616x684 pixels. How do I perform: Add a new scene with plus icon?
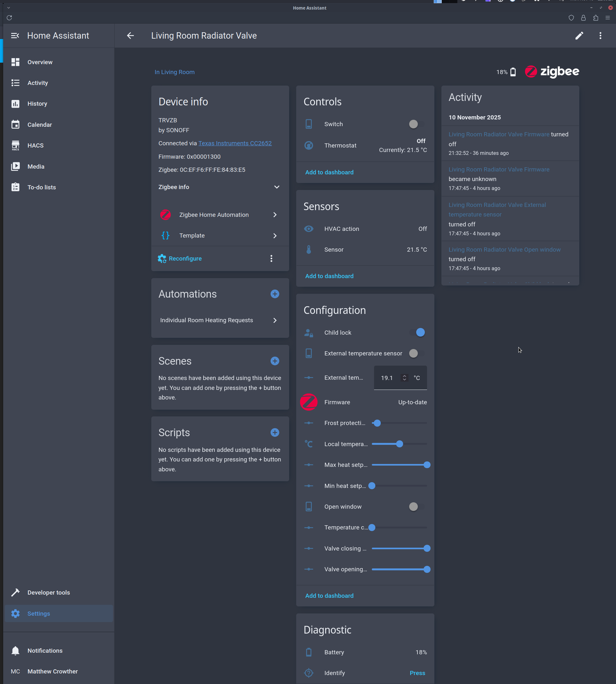[274, 361]
